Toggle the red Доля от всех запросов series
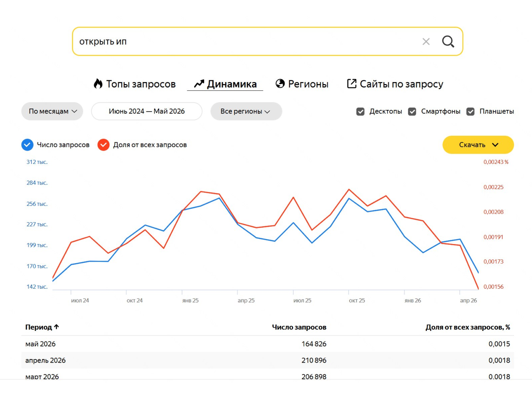This screenshot has width=532, height=406. (103, 145)
